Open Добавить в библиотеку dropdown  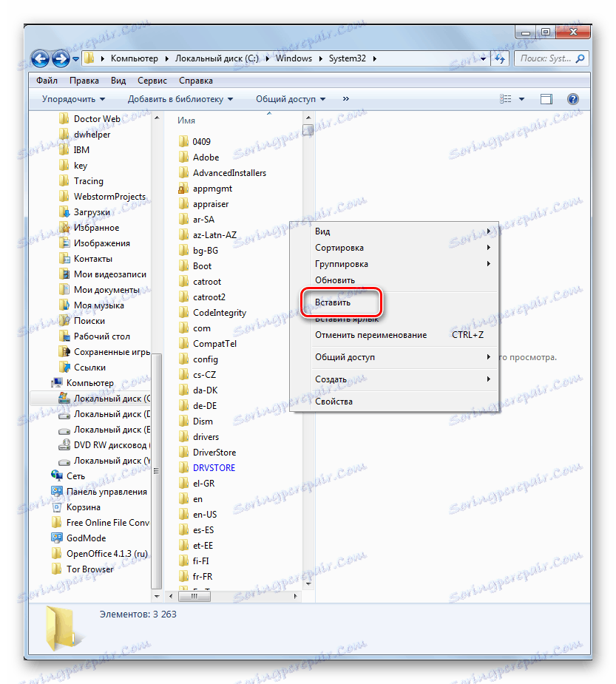(x=180, y=99)
